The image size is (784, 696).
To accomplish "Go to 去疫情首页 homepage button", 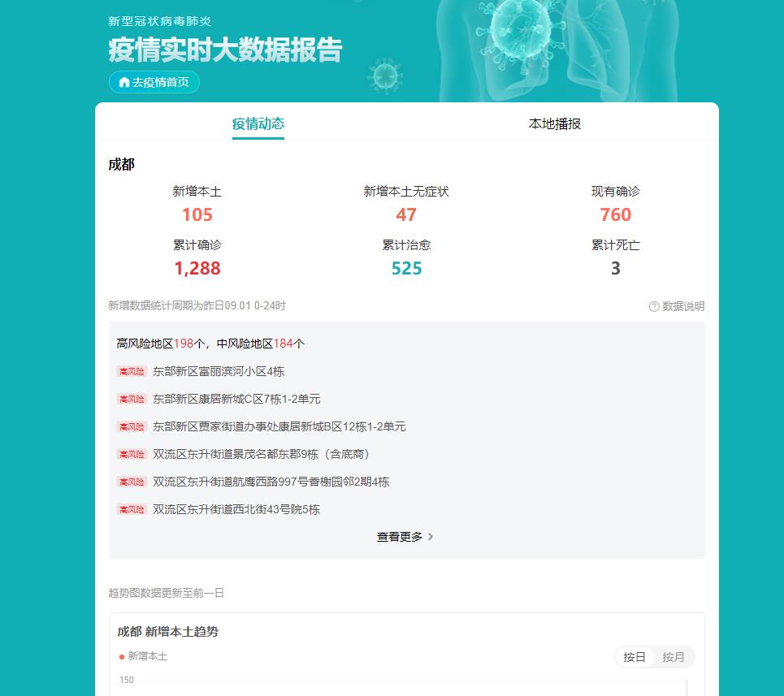I will 154,83.
